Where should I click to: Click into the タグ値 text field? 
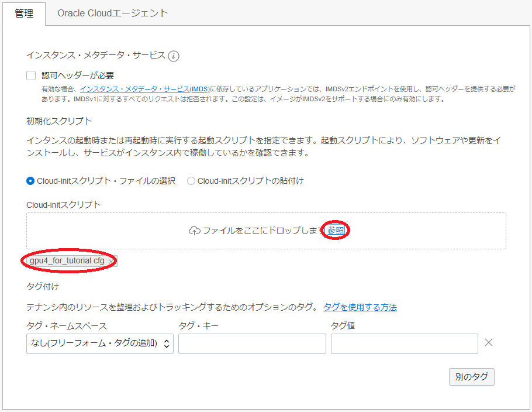(405, 344)
